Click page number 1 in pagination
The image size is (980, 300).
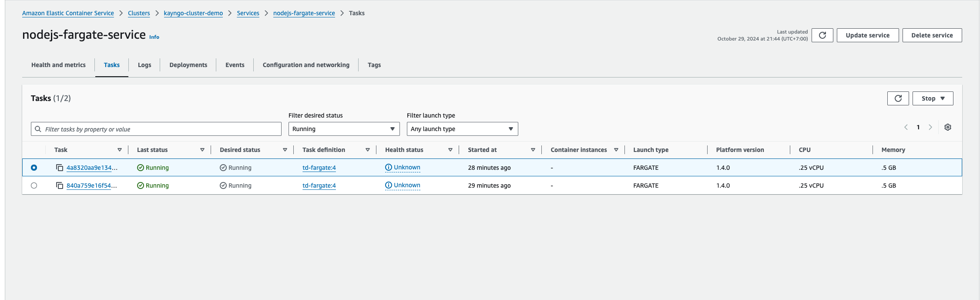click(x=918, y=127)
